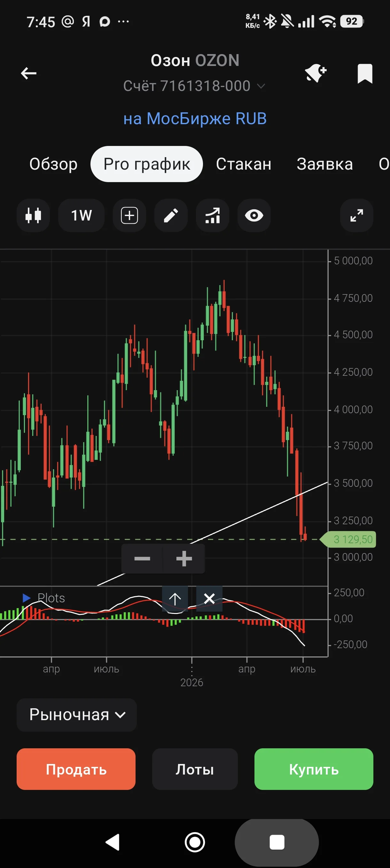
Task: Click the -250,00 indicator axis label
Action: (350, 644)
